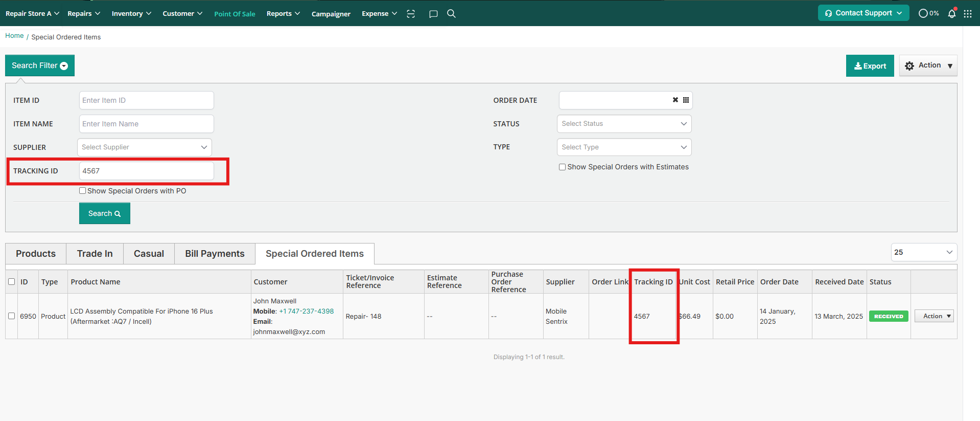Open the 25 results-per-page dropdown
Viewport: 980px width, 421px height.
[x=924, y=252]
